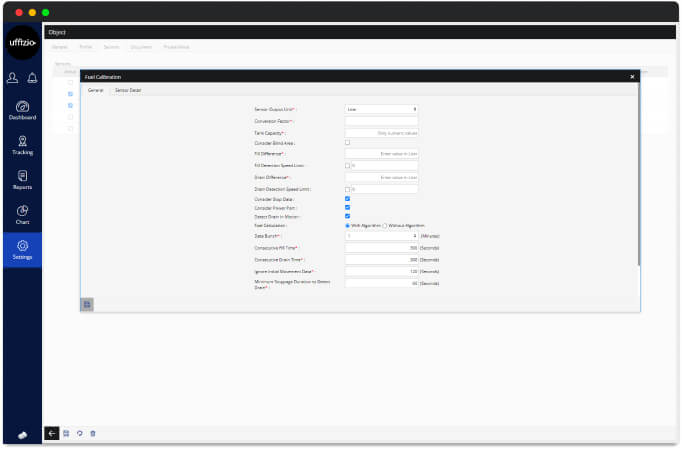Click the Fuel Calibration dialog vertical scrollbar

click(x=639, y=175)
